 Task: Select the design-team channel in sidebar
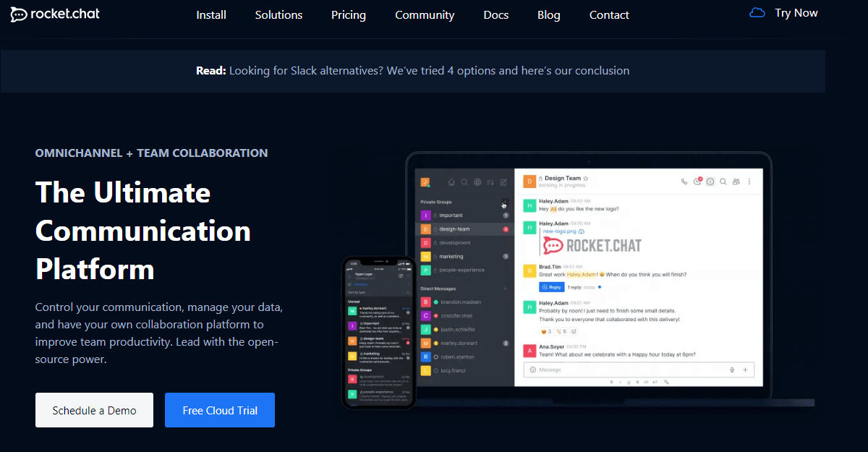pyautogui.click(x=465, y=229)
